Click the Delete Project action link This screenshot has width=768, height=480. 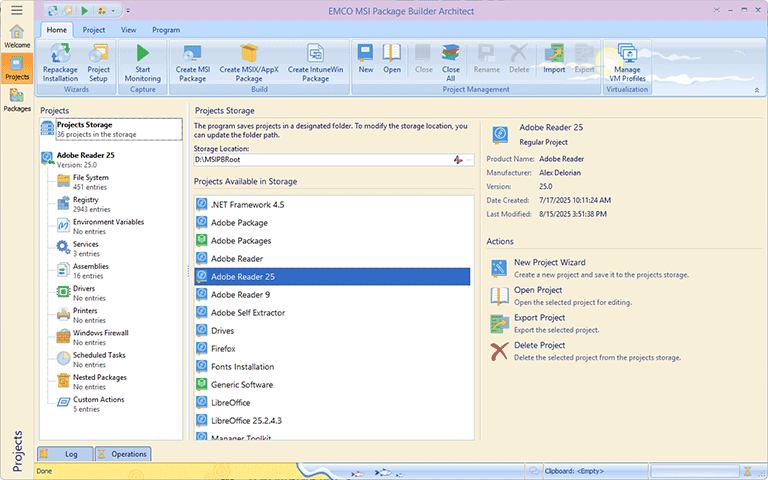[x=538, y=346]
